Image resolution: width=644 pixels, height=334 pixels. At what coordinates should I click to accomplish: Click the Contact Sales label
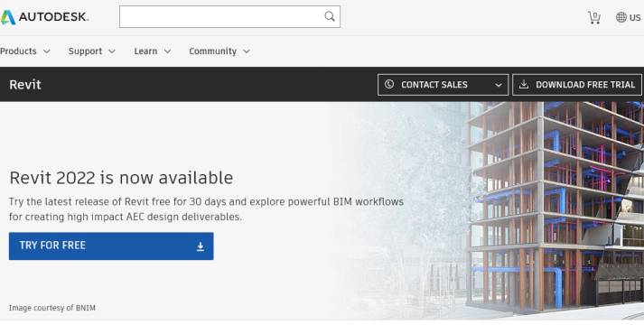[434, 85]
